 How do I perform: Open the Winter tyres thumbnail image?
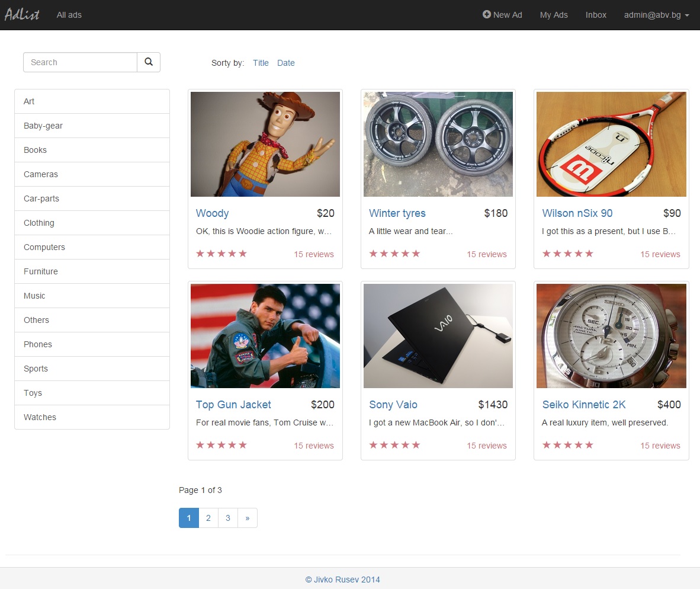438,144
